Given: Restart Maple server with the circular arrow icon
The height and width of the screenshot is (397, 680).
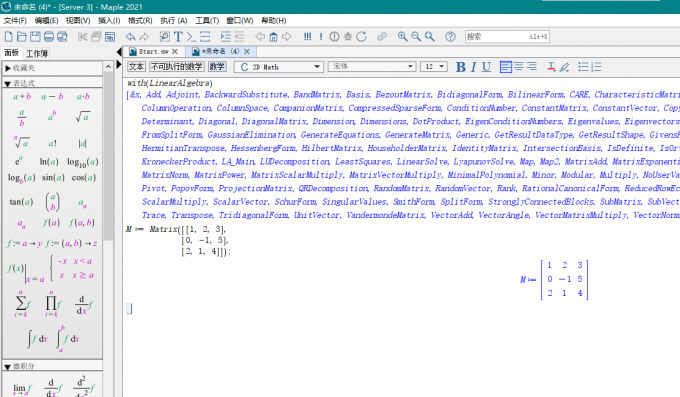Looking at the screenshot, I should [361, 37].
